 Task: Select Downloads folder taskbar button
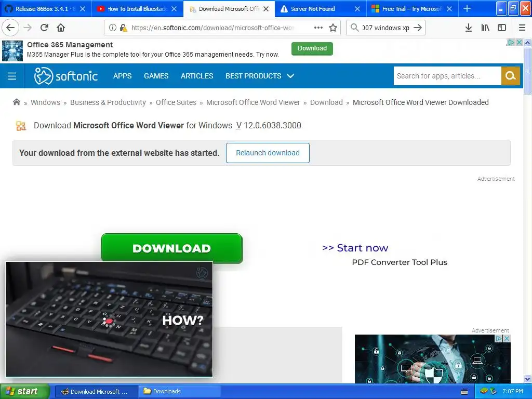pyautogui.click(x=179, y=391)
